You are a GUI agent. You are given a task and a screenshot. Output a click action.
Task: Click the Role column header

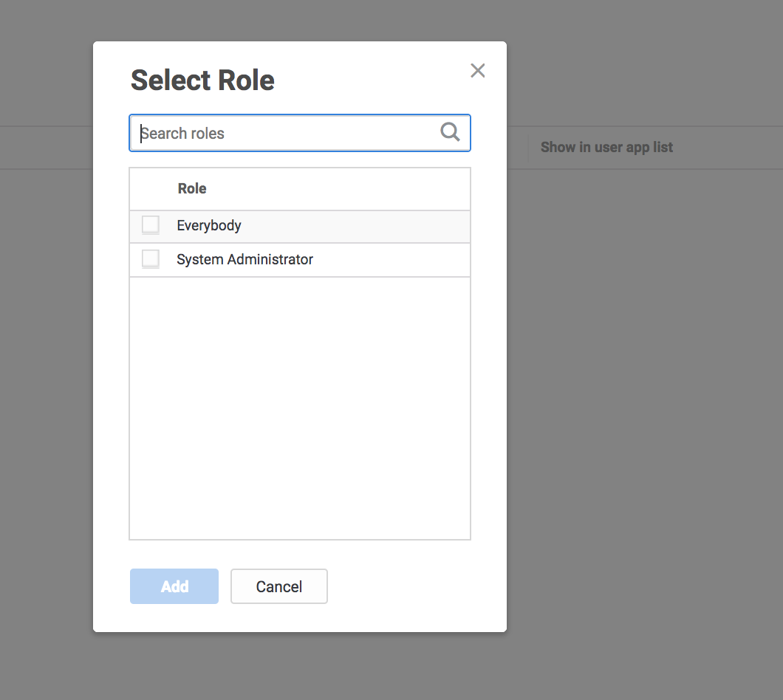(x=191, y=188)
